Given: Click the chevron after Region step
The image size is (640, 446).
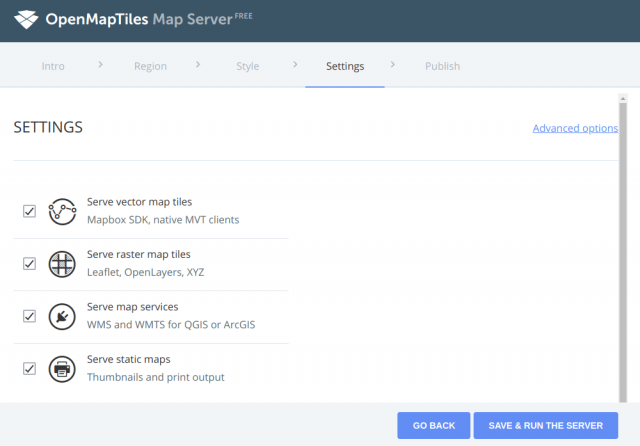Looking at the screenshot, I should pos(199,65).
